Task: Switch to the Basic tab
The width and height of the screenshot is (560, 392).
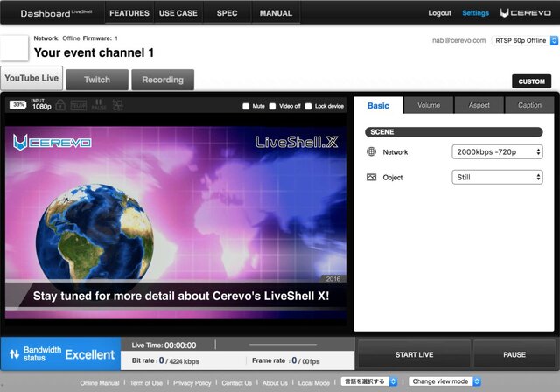Action: [378, 105]
